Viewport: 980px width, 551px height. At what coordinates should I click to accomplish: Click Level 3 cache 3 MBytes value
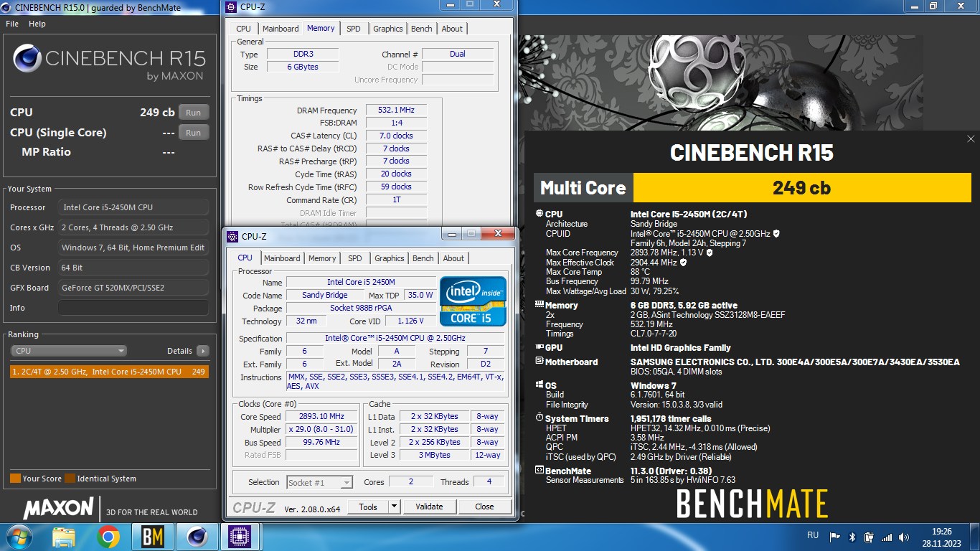435,455
